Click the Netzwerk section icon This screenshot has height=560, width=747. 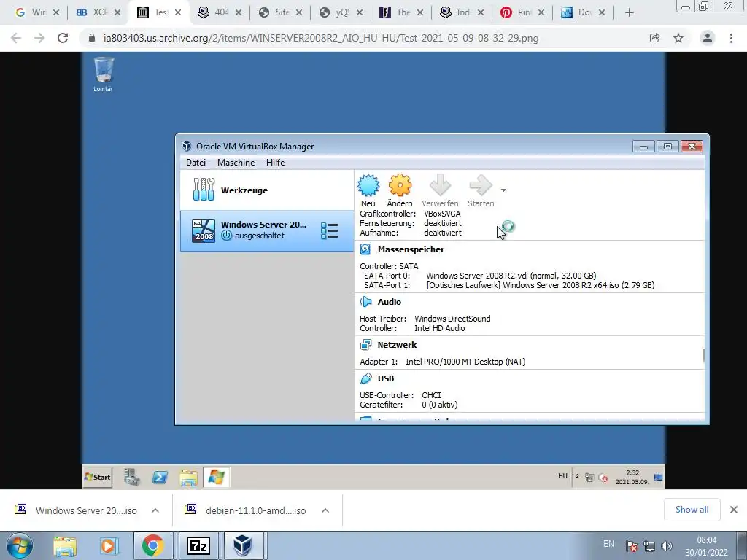coord(365,344)
